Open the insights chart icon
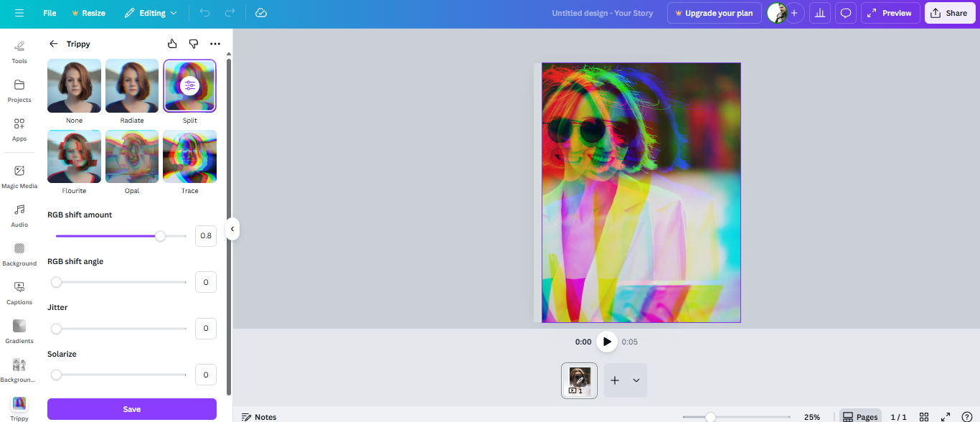 [x=819, y=12]
